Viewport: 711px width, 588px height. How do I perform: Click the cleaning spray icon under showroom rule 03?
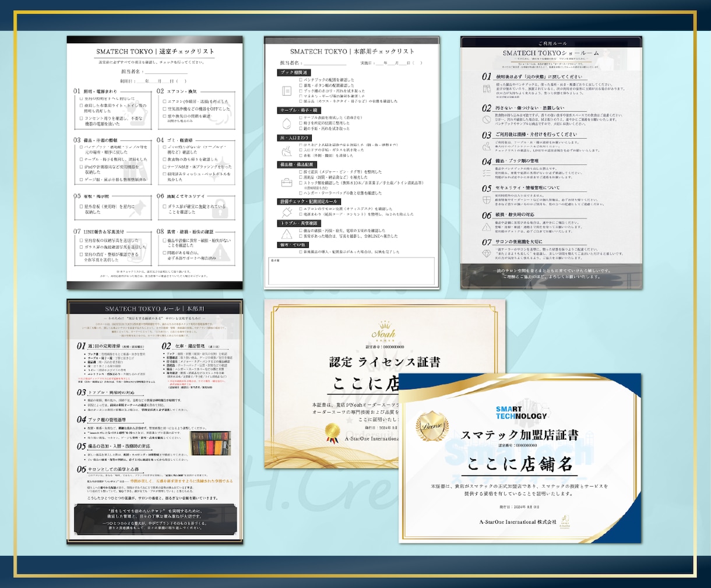(487, 146)
